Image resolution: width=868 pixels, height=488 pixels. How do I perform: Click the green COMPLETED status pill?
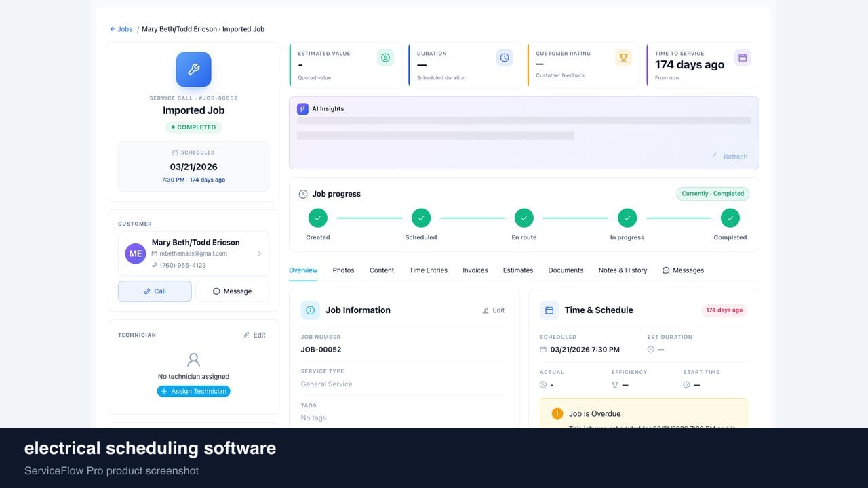193,127
